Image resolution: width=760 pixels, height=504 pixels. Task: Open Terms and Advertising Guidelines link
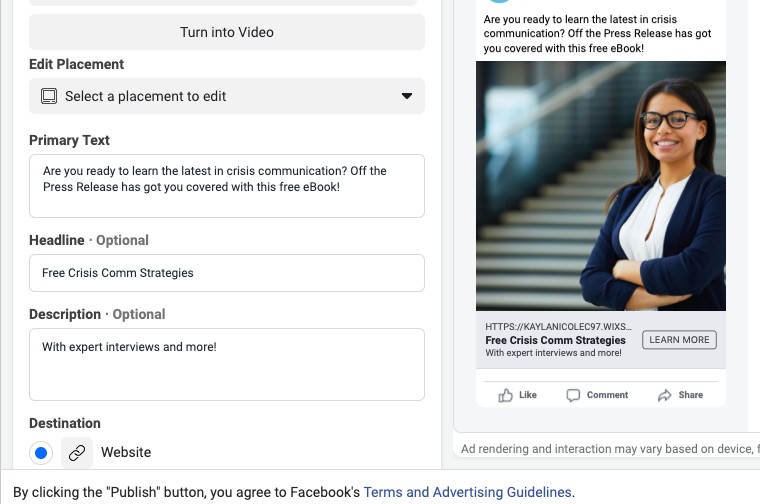[x=467, y=492]
